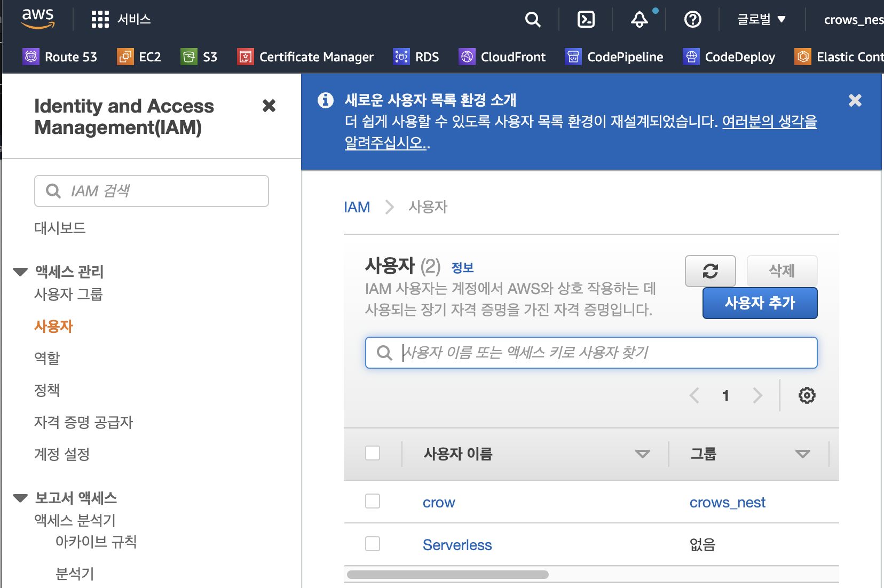Viewport: 884px width, 588px height.
Task: Collapse the 보고서 액세스 section
Action: (20, 498)
